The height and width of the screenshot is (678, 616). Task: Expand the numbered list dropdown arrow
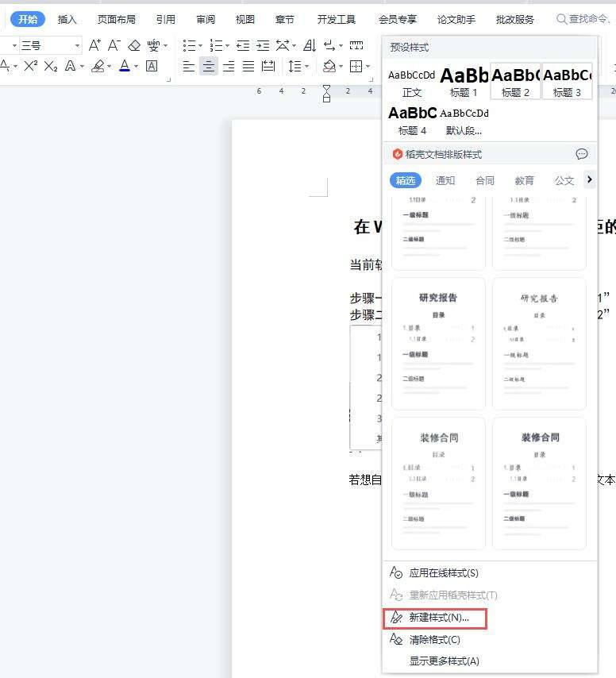(x=227, y=45)
